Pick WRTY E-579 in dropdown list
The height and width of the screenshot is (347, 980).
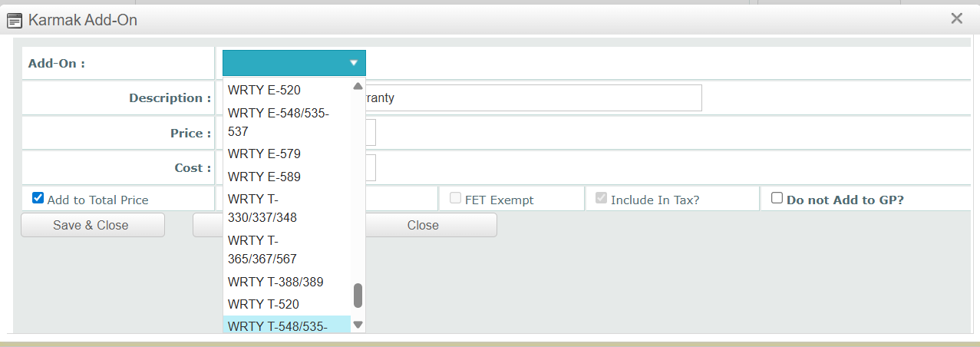click(x=287, y=154)
